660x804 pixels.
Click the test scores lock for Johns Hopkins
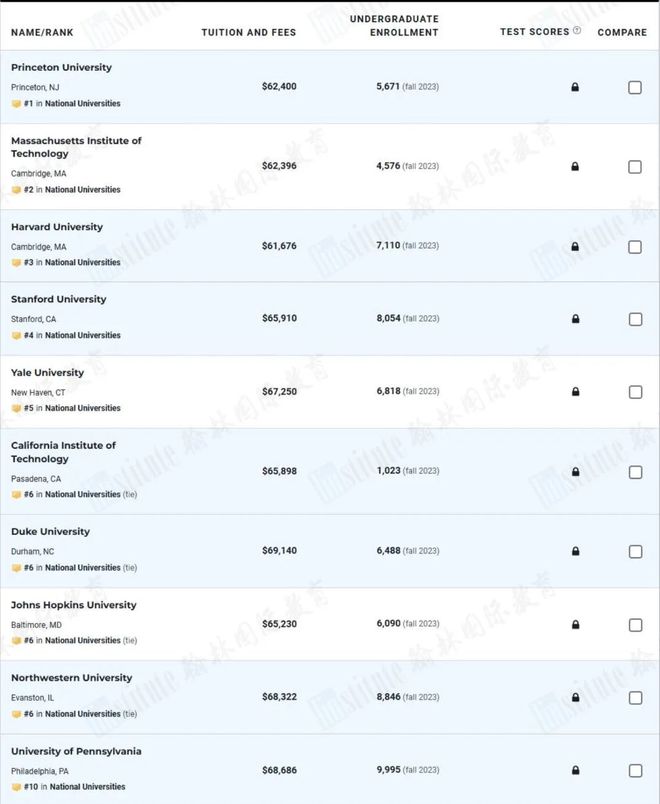(575, 625)
